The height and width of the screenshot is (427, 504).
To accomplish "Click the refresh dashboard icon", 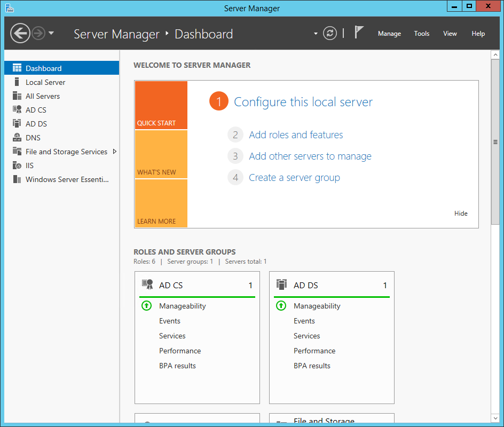I will pyautogui.click(x=330, y=34).
